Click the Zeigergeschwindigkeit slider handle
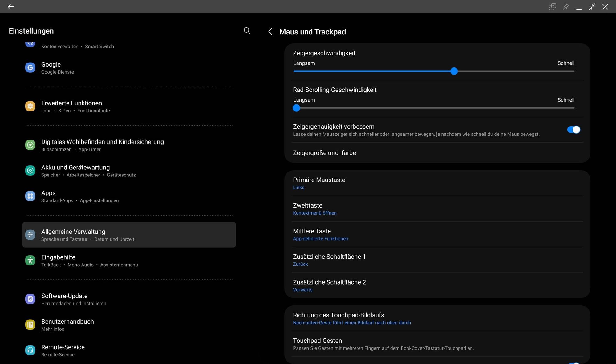This screenshot has height=364, width=616. tap(454, 71)
